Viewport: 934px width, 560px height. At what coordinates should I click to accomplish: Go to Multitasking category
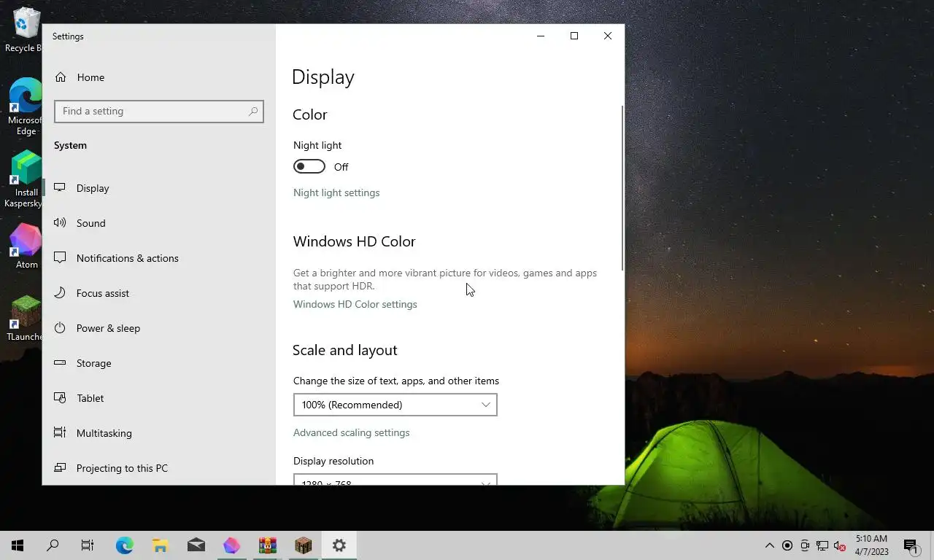tap(159, 433)
